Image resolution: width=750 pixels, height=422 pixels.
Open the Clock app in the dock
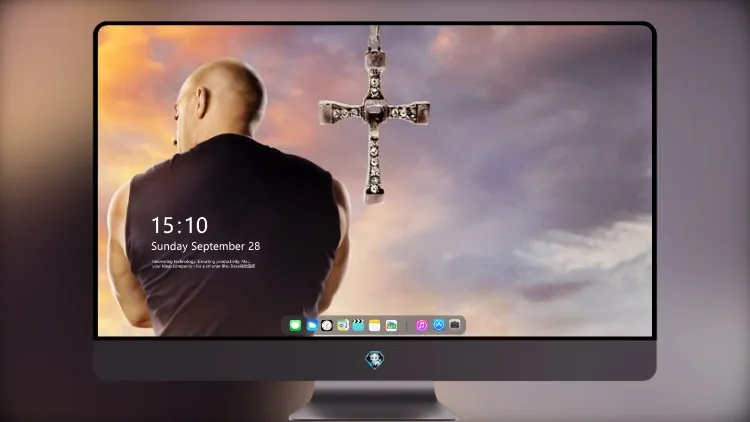327,325
